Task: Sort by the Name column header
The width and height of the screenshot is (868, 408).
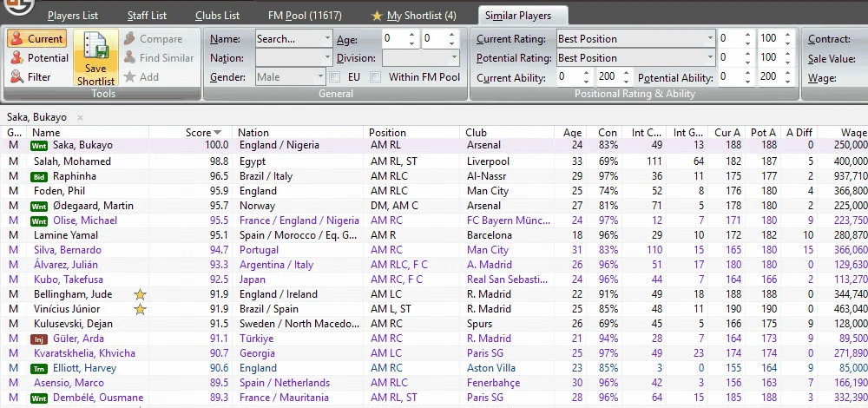Action: 88,132
